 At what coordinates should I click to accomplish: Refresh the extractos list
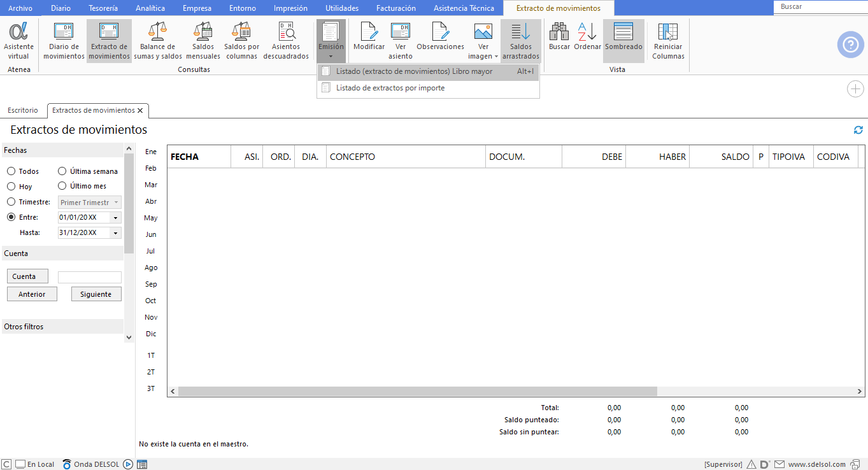point(858,130)
